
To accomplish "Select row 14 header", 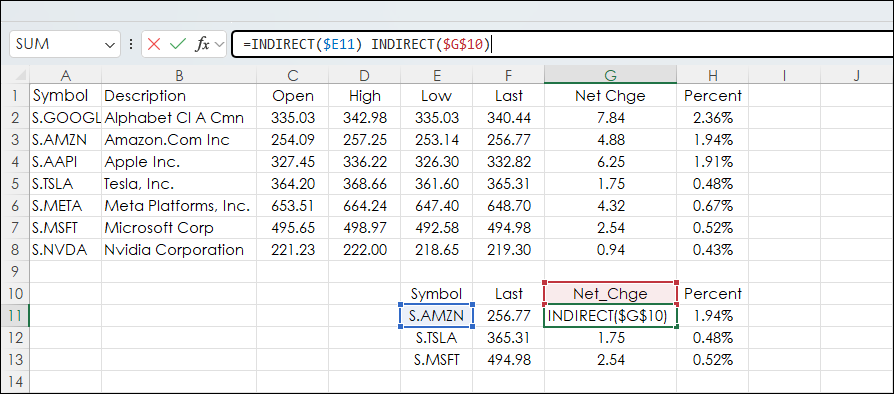I will (x=15, y=381).
